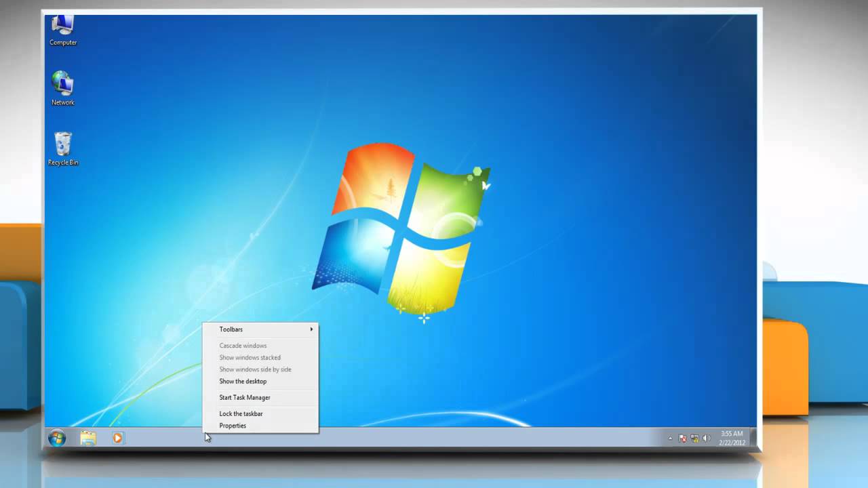Viewport: 868px width, 488px height.
Task: Click Show desktop button at taskbar end
Action: [x=753, y=438]
